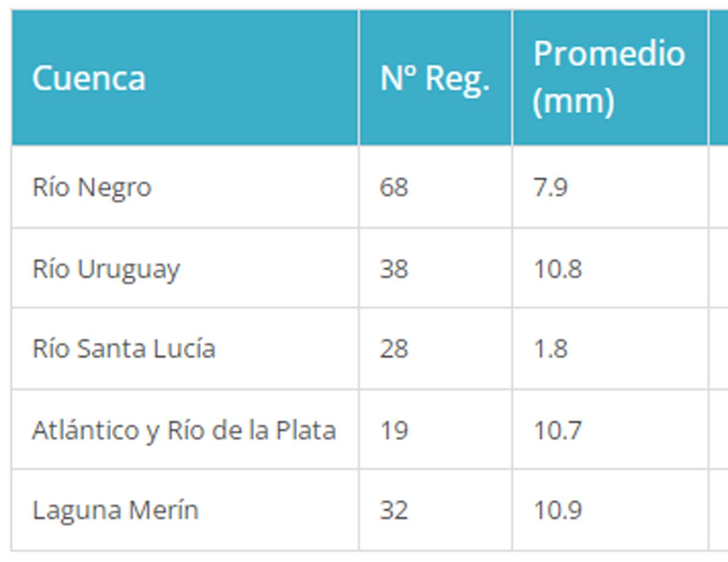Image resolution: width=728 pixels, height=562 pixels.
Task: Click the value 68 for Río Negro
Action: [394, 187]
